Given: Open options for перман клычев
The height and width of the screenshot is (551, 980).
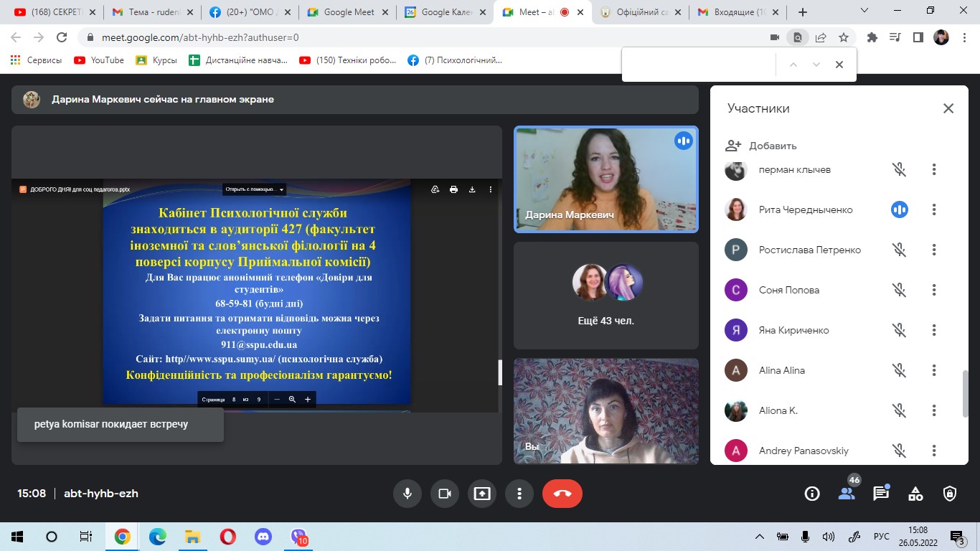Looking at the screenshot, I should click(x=934, y=169).
